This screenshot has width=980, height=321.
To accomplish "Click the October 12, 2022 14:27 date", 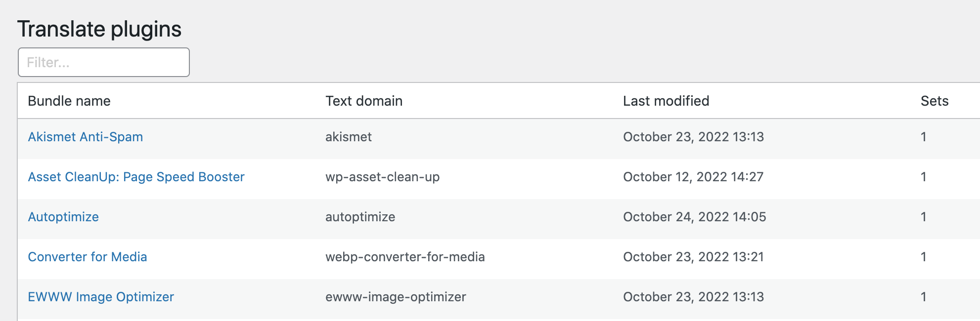I will pyautogui.click(x=693, y=177).
